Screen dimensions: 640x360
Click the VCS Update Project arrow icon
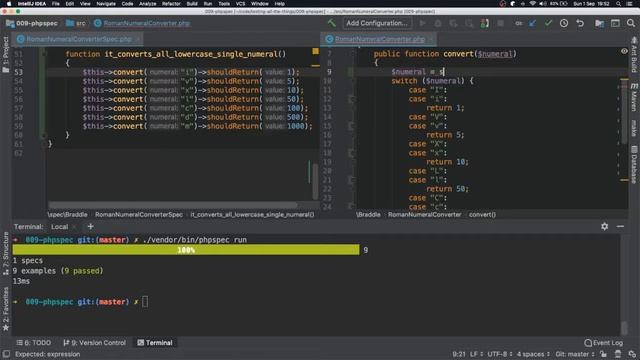[533, 23]
